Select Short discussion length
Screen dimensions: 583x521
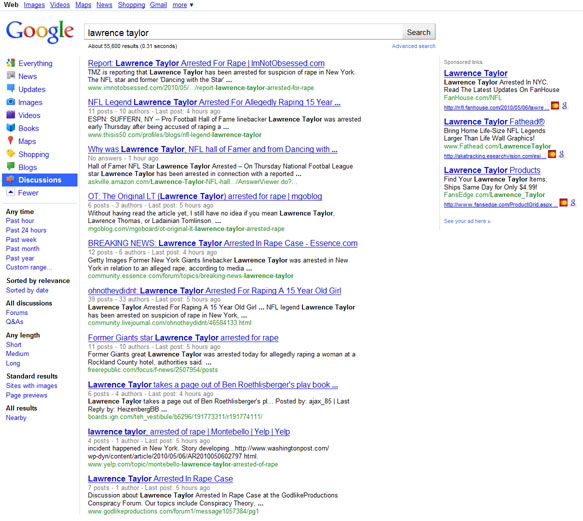[13, 344]
